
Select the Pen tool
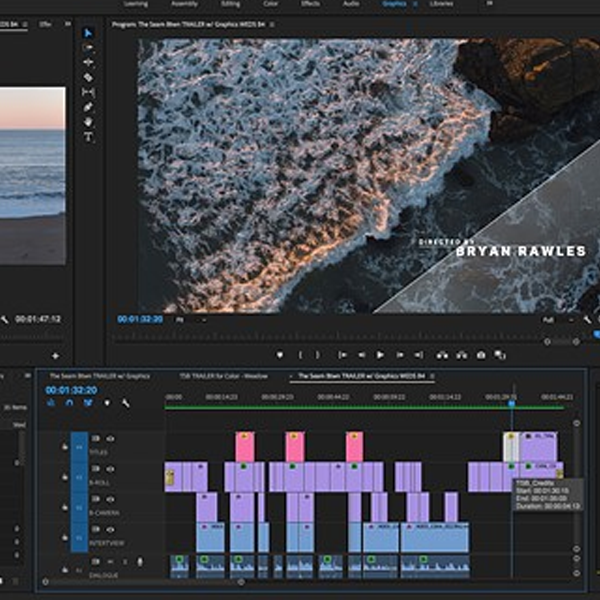(88, 107)
